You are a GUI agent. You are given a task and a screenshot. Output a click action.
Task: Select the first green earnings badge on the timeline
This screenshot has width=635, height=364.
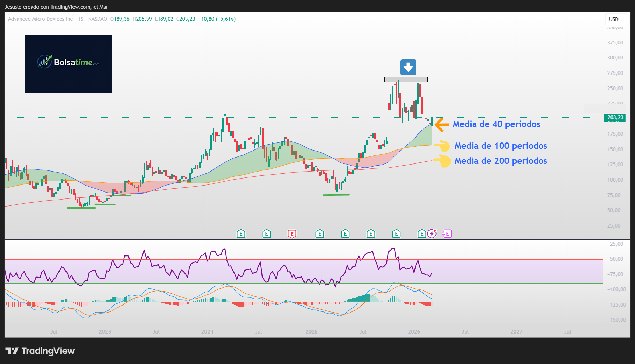(x=241, y=233)
